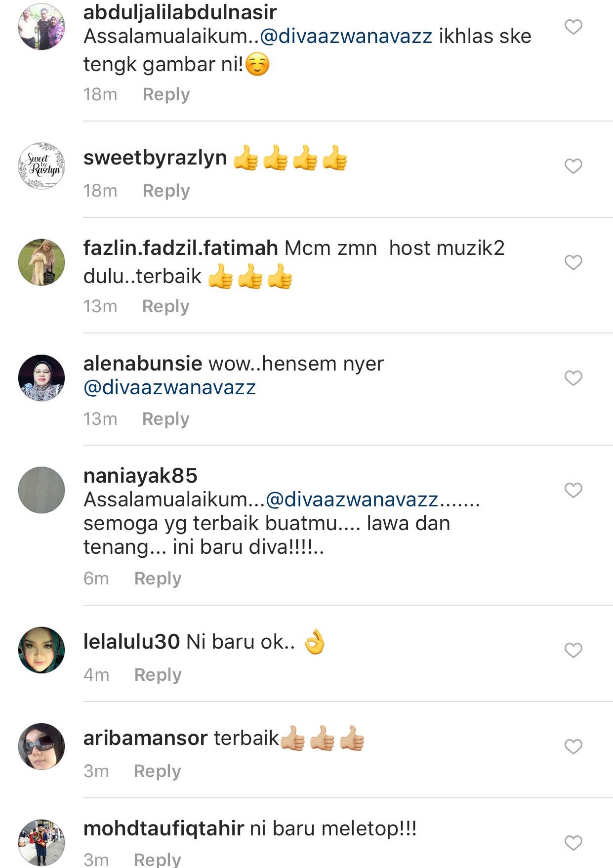Open mohdtaufiqtahir's username profile
The width and height of the screenshot is (613, 868).
point(163,828)
